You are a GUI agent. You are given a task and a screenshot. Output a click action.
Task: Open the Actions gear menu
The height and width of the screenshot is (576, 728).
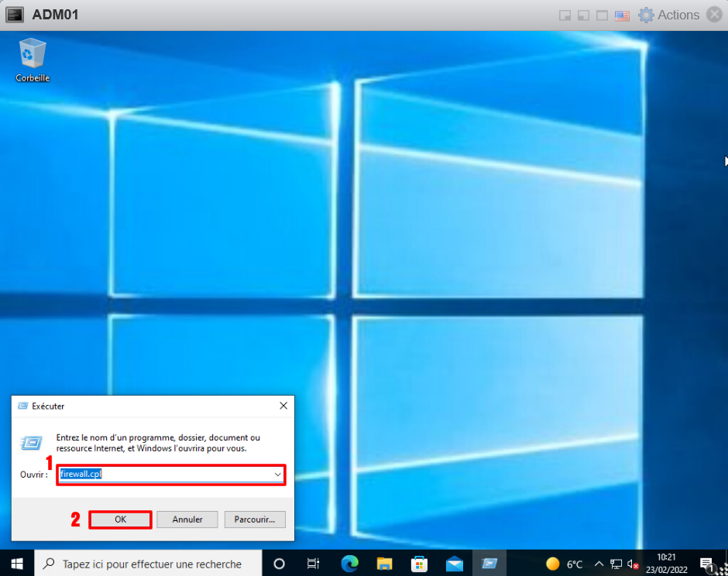[668, 15]
